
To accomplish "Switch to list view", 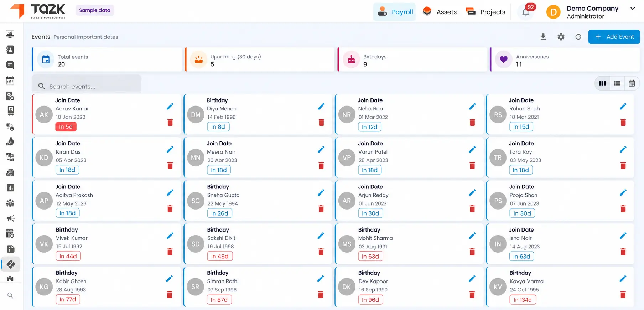I will tap(617, 83).
